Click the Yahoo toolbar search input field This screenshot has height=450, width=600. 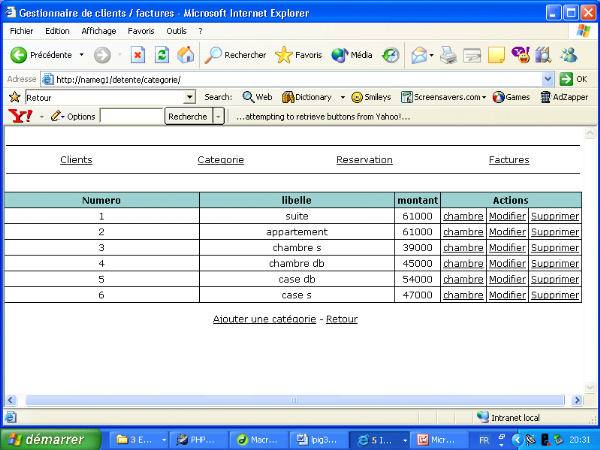click(131, 117)
